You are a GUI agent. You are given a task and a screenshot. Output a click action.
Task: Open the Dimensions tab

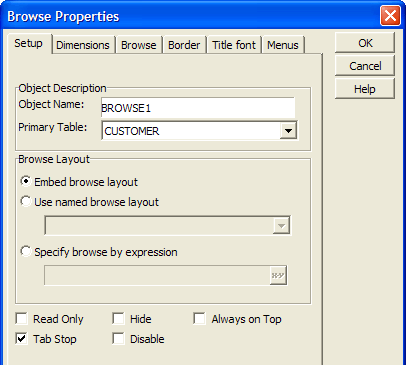click(83, 45)
